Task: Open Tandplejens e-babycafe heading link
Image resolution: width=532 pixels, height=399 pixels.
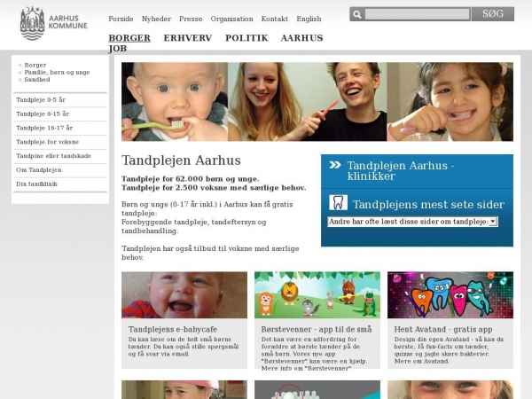Action: pos(173,329)
